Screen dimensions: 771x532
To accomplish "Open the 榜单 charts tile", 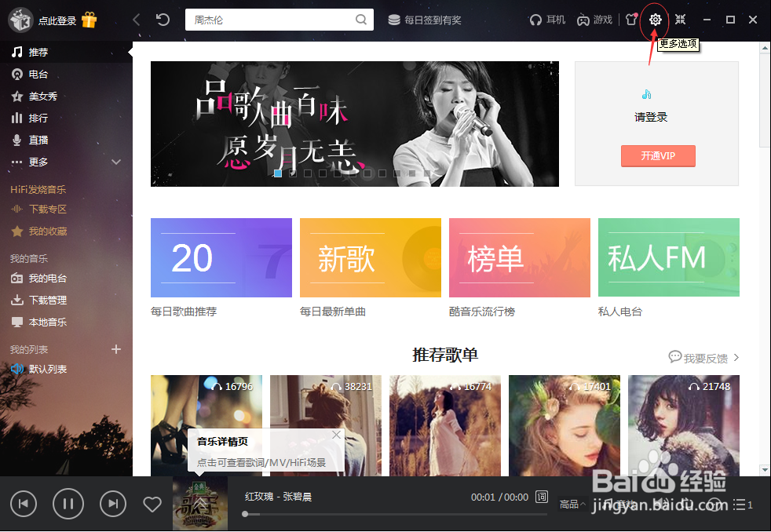I will point(519,257).
